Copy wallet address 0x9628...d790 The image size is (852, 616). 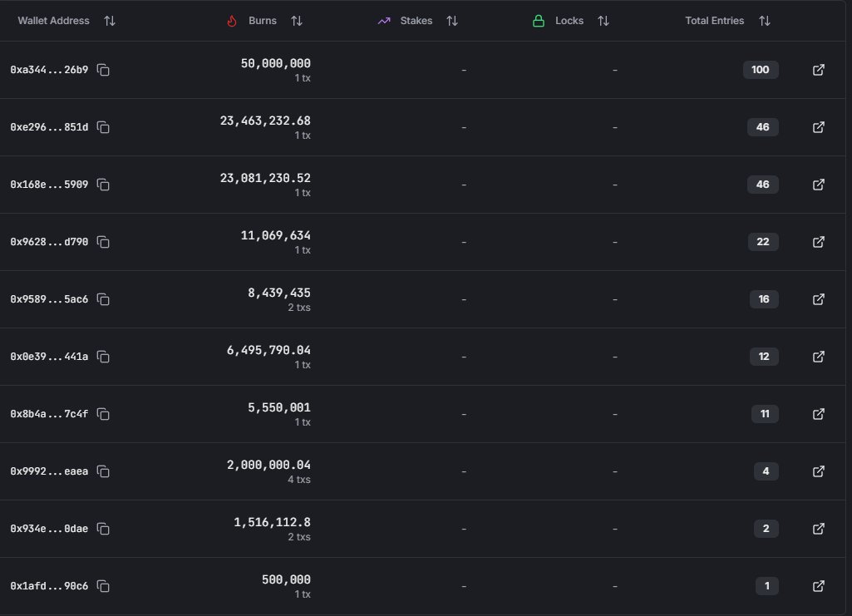pyautogui.click(x=103, y=242)
